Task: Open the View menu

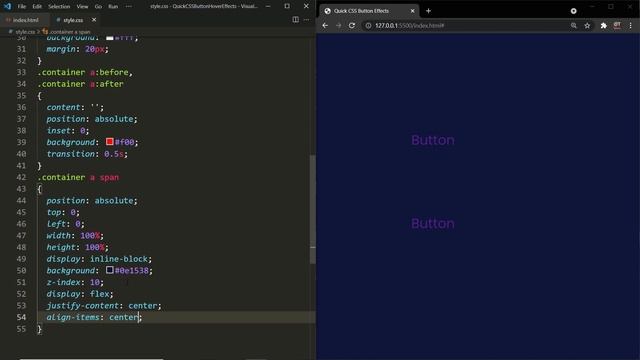Action: coord(82,7)
